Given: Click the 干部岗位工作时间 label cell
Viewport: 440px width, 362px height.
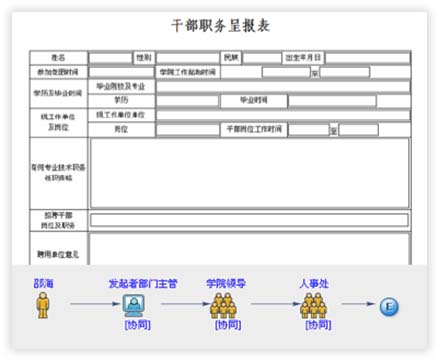Looking at the screenshot, I should coord(254,129).
